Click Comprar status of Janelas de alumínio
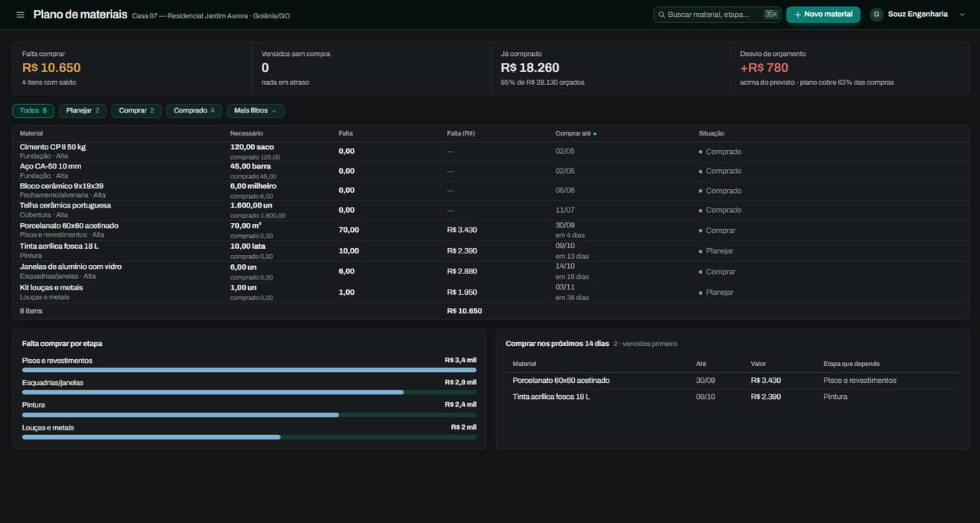Screen dimensions: 980x523 pyautogui.click(x=717, y=272)
